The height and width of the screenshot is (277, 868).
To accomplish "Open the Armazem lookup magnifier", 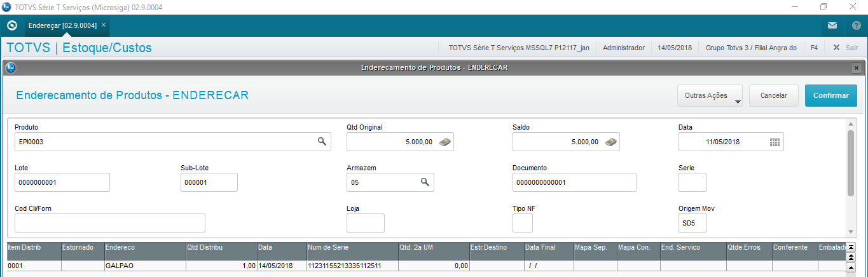I will (425, 182).
